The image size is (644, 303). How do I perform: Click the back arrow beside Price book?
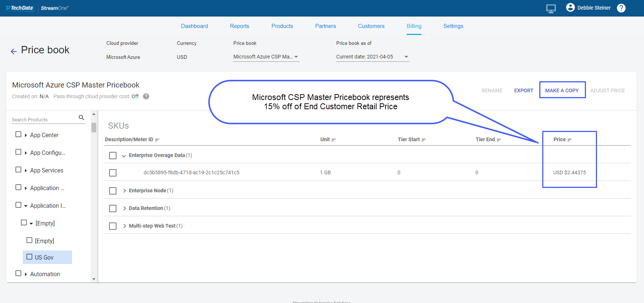point(14,51)
